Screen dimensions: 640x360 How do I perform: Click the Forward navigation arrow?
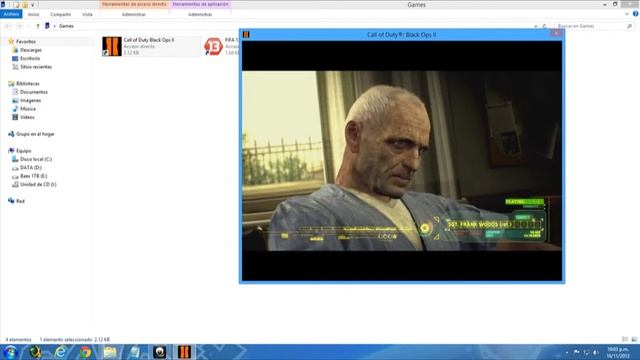click(x=19, y=26)
